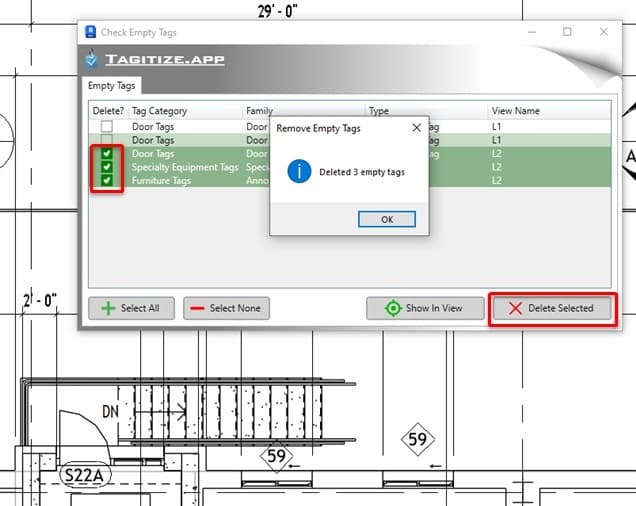Click the 59 diamond tag below the stairs

pyautogui.click(x=276, y=456)
